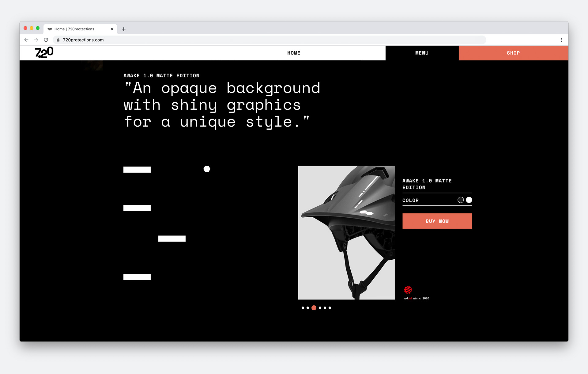Select the white color swatch
Viewport: 588px width, 374px height.
(469, 200)
